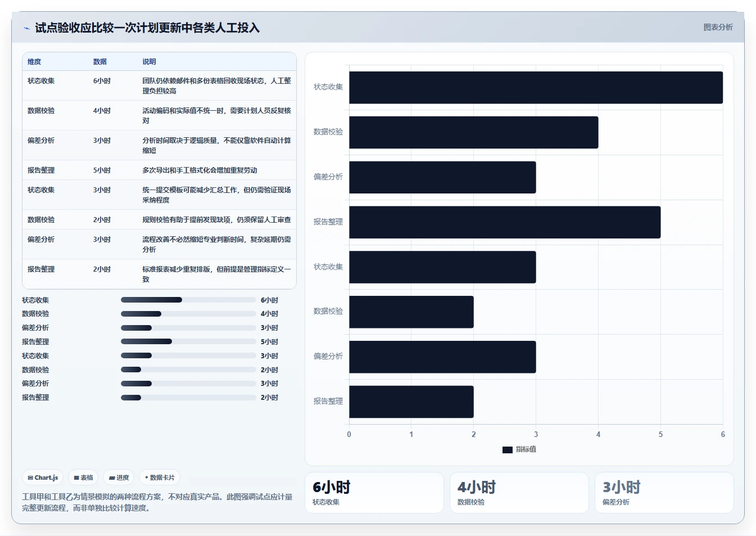Click the 状态收集 chart bar reaching 6
Image resolution: width=756 pixels, height=536 pixels.
click(x=536, y=87)
